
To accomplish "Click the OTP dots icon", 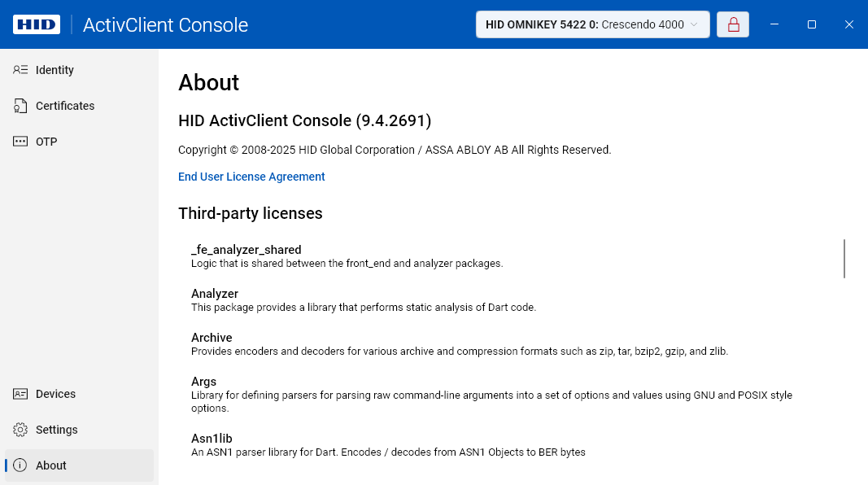I will click(x=21, y=142).
